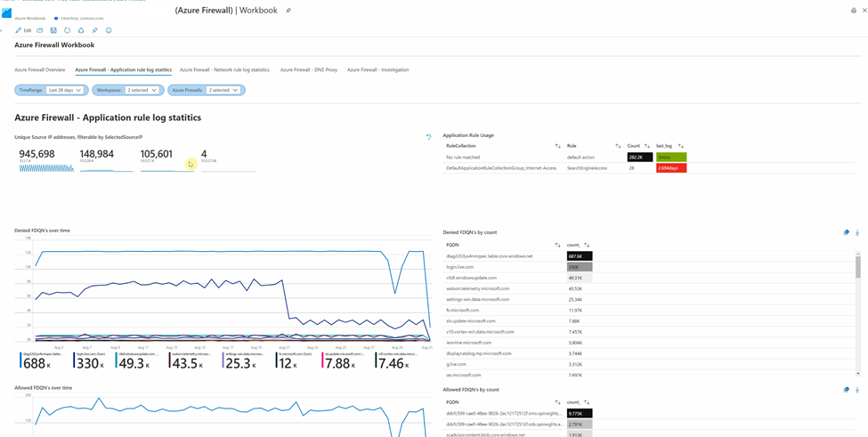This screenshot has height=437, width=868.
Task: Pin workbook using the toolbar pin icon
Action: [x=94, y=30]
